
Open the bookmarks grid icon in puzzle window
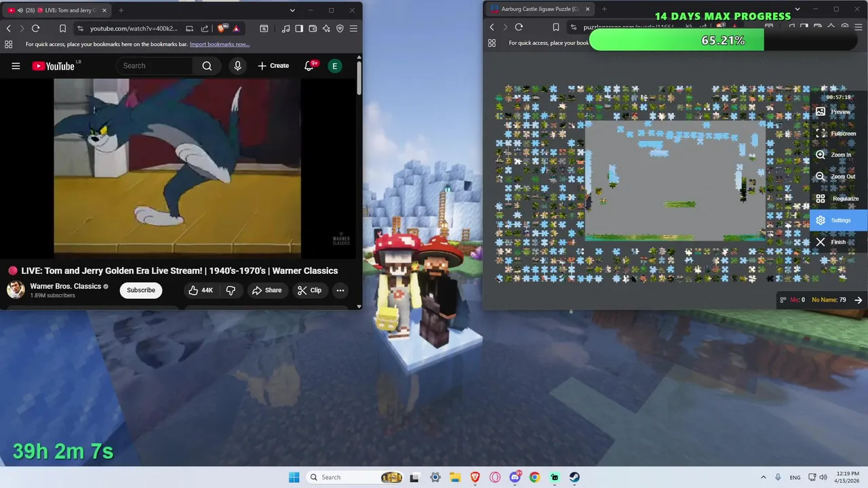point(492,43)
